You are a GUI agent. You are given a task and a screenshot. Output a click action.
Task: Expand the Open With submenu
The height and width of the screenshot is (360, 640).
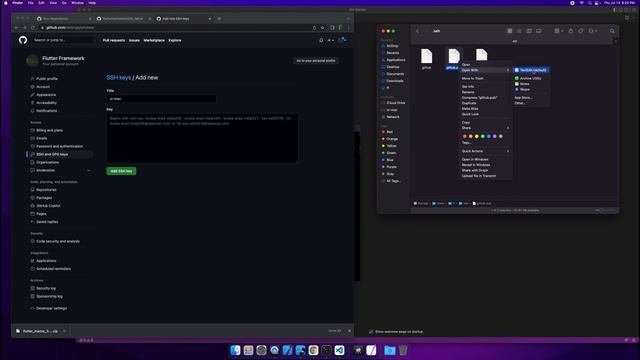pyautogui.click(x=485, y=70)
